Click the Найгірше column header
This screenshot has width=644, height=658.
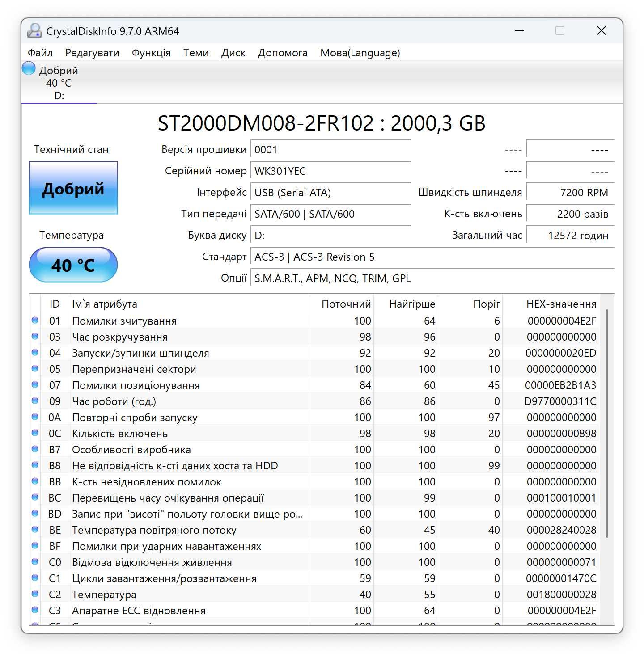(406, 304)
